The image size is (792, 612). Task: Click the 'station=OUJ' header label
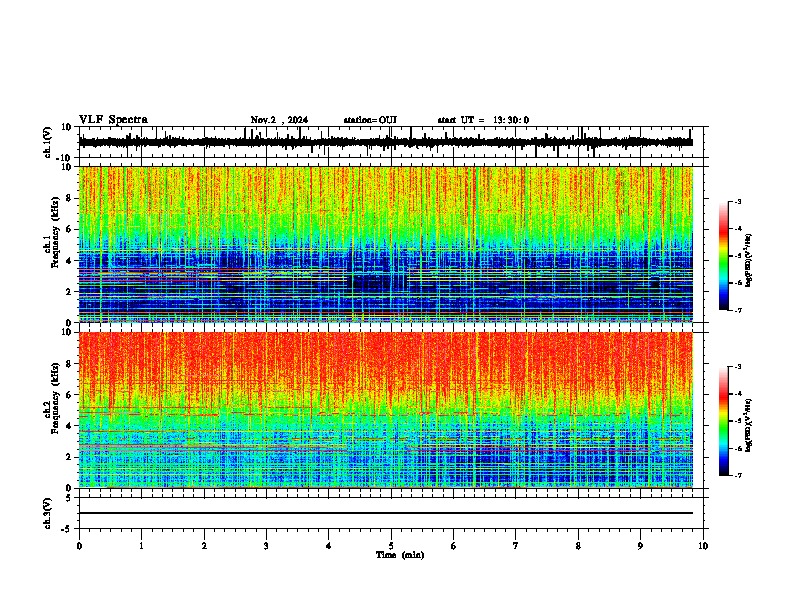pyautogui.click(x=370, y=120)
